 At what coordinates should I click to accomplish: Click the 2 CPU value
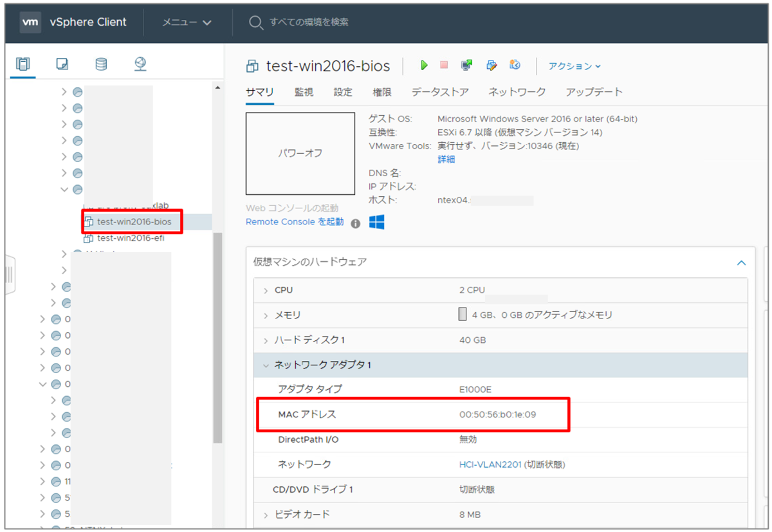(472, 291)
